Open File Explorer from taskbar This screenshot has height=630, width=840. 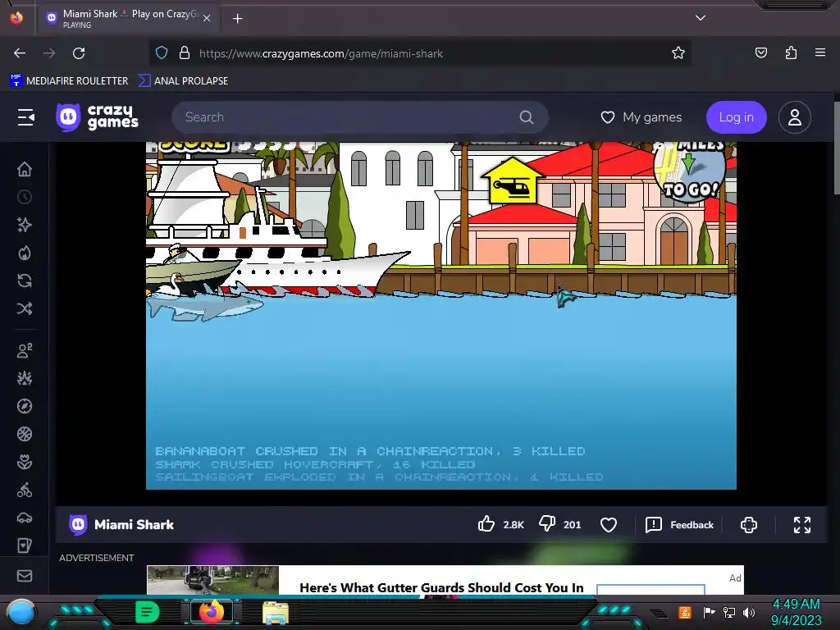(276, 612)
